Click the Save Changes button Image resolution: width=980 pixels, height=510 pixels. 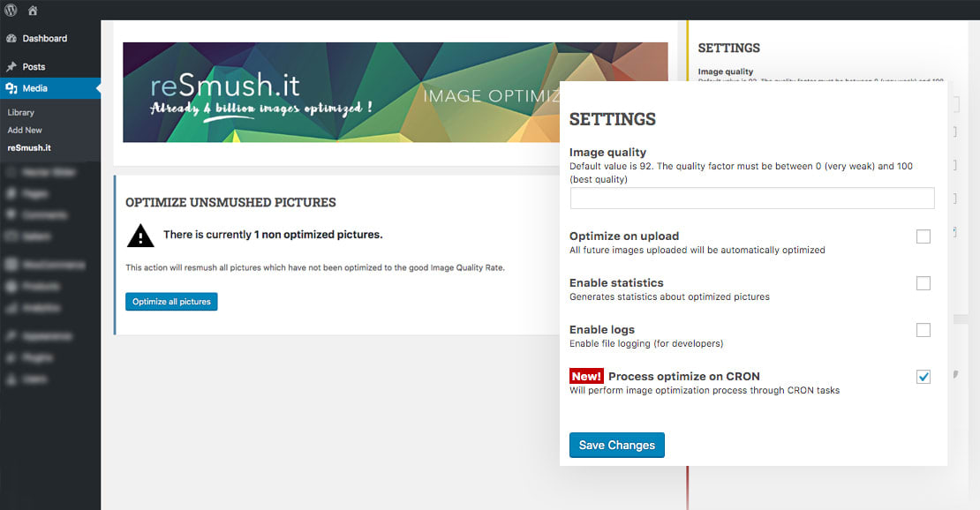pos(617,445)
